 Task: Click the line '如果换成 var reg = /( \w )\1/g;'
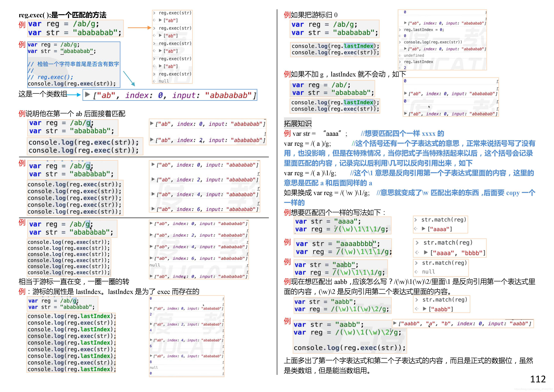[327, 193]
